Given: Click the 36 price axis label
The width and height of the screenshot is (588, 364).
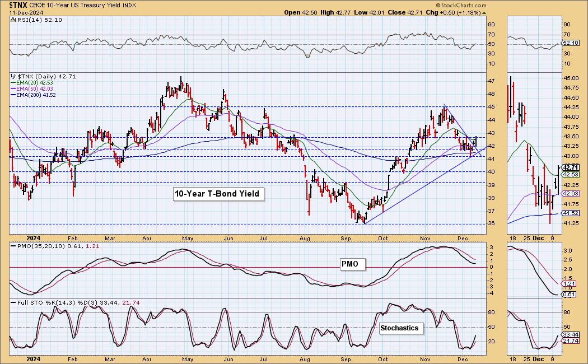Looking at the screenshot, I should click(491, 223).
